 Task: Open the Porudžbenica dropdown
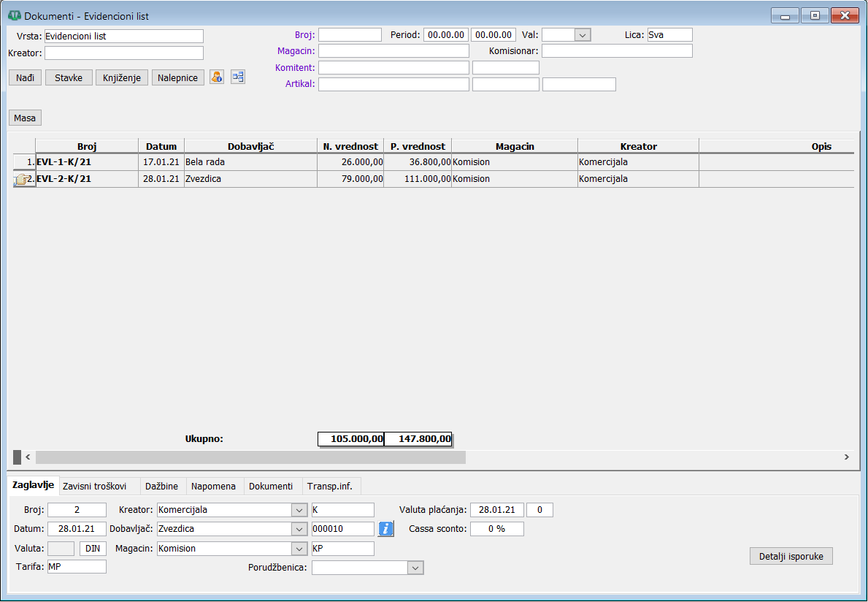click(x=415, y=568)
